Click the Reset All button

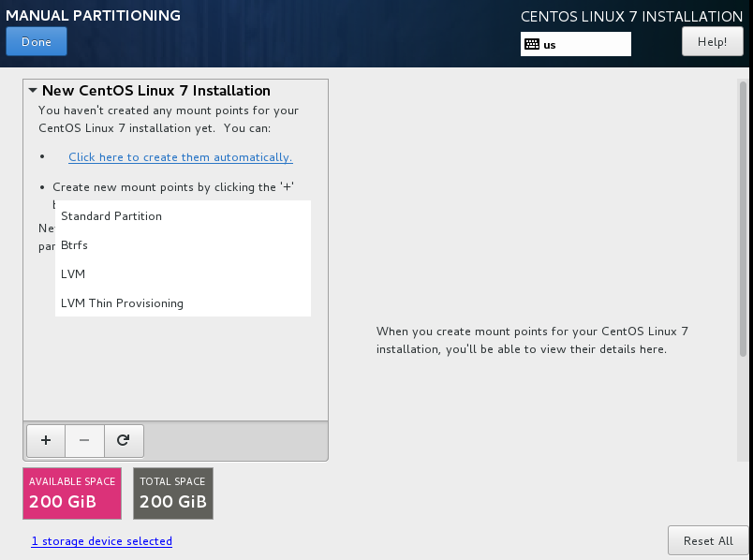point(708,540)
